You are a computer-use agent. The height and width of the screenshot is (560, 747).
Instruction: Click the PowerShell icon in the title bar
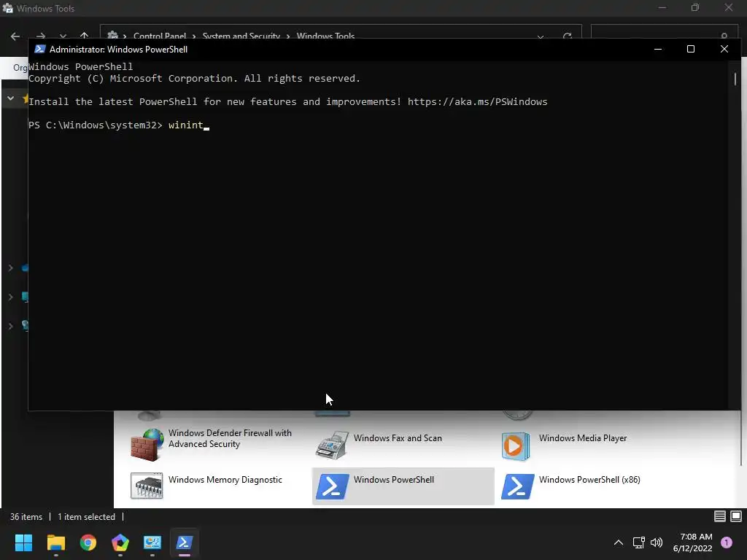[x=40, y=49]
